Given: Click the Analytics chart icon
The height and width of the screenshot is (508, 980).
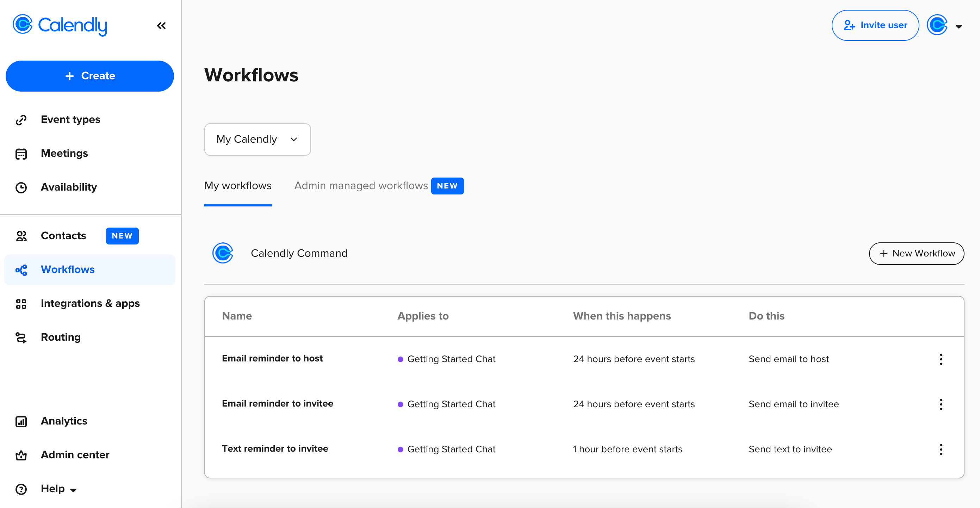Looking at the screenshot, I should tap(21, 421).
